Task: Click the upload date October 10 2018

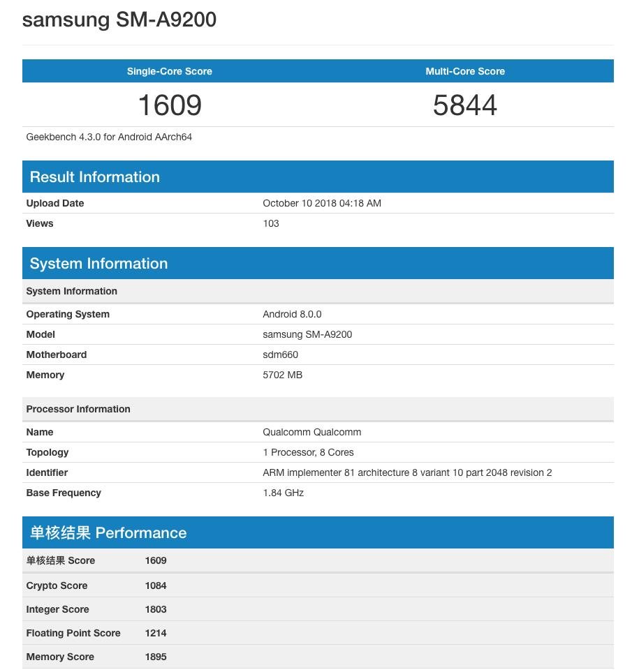Action: (322, 203)
